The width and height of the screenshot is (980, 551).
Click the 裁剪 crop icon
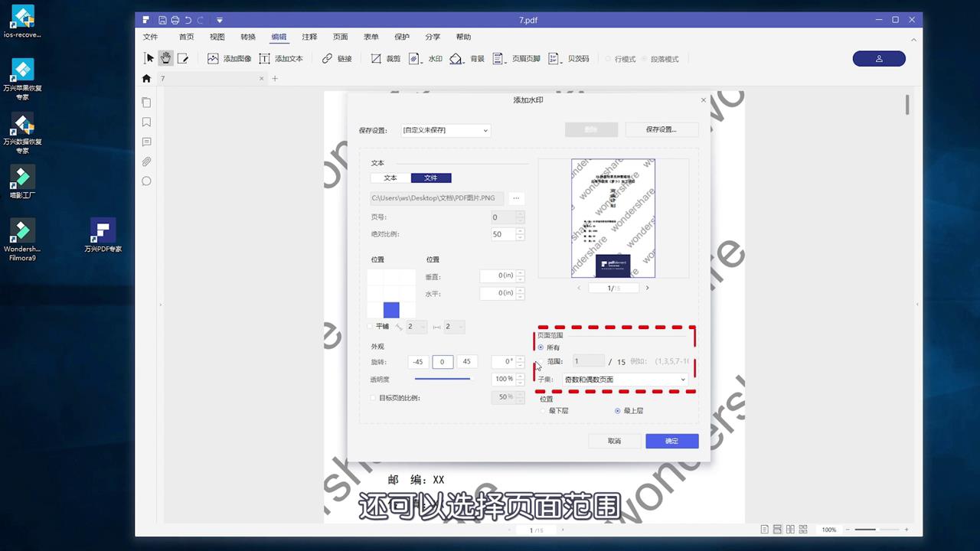[x=376, y=58]
